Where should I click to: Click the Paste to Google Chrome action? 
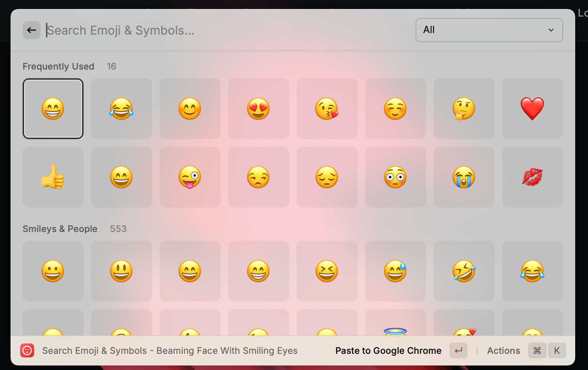388,350
